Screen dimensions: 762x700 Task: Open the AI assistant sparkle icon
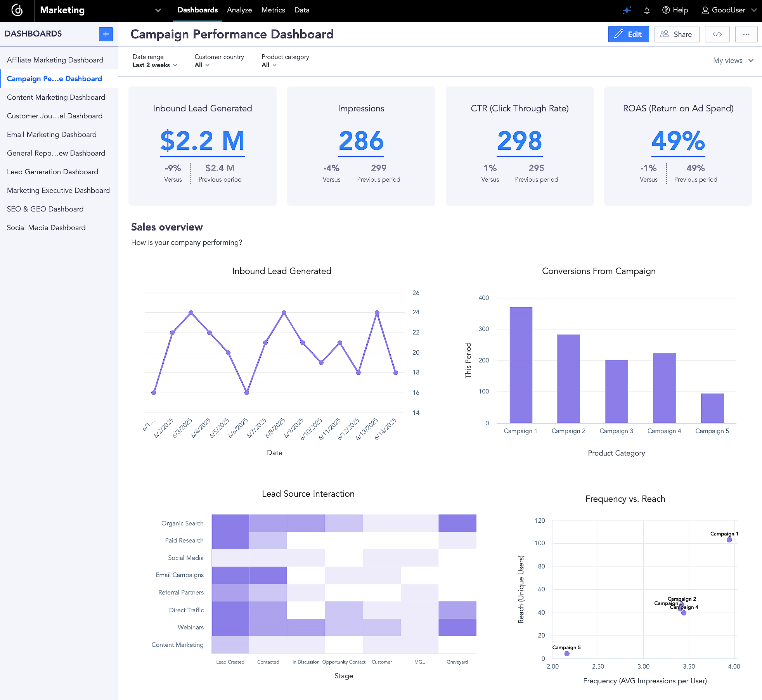click(626, 10)
